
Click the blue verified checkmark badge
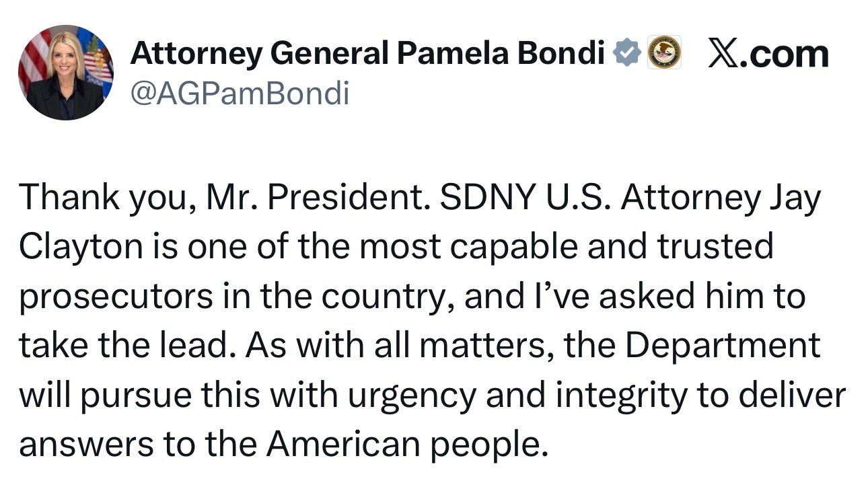627,53
